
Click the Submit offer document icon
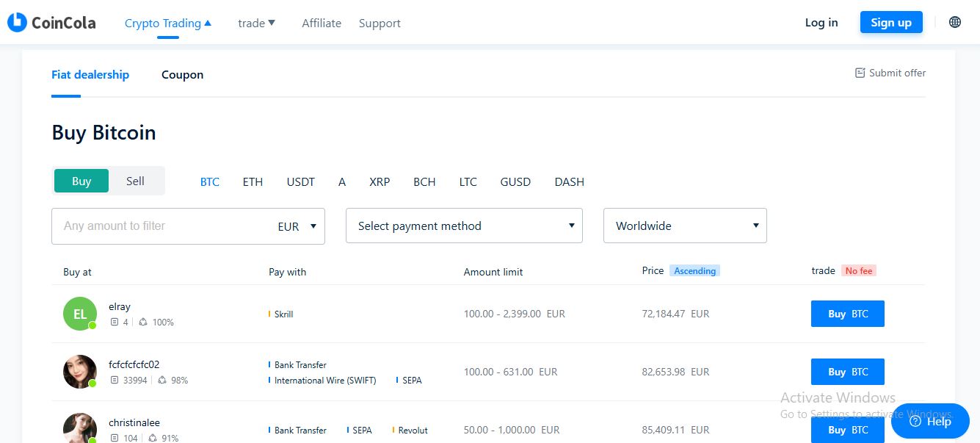tap(860, 73)
